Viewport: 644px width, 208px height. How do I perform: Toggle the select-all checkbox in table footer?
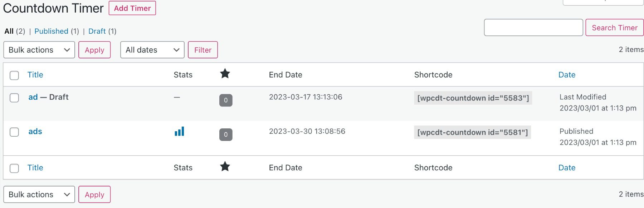(14, 168)
